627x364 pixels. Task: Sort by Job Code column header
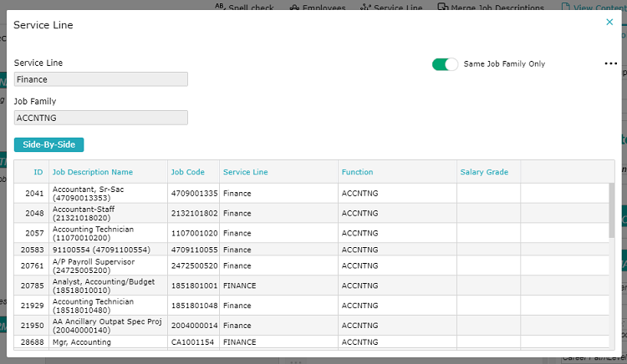tap(188, 172)
